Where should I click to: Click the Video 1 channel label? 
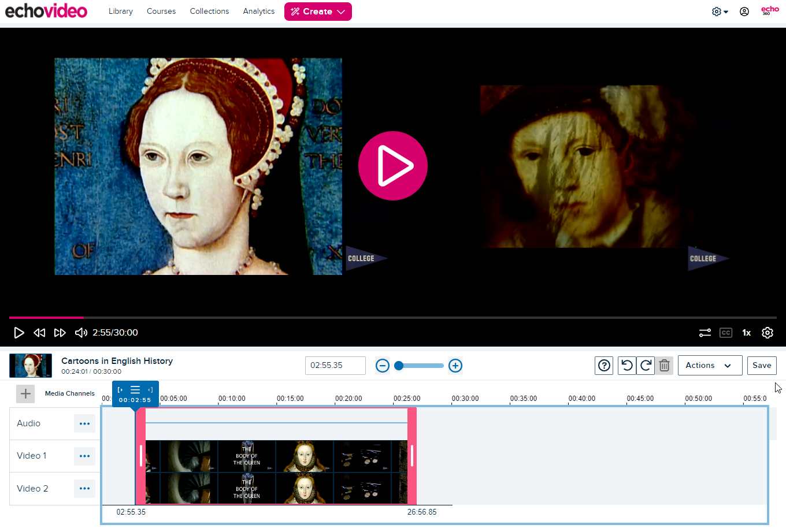pyautogui.click(x=32, y=456)
